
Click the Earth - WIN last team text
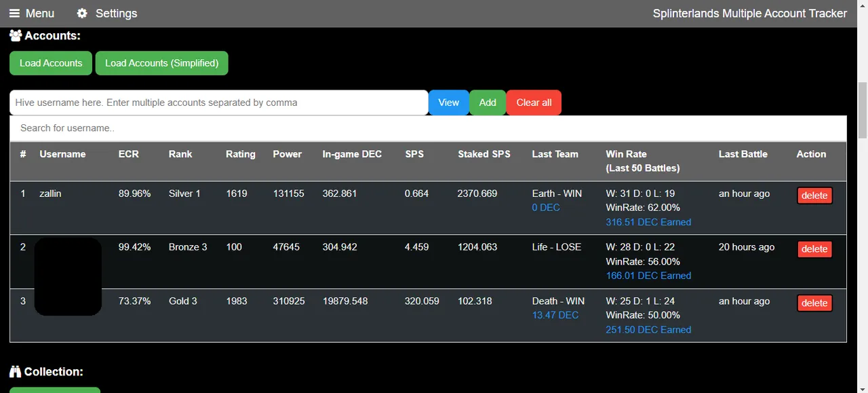pos(557,193)
